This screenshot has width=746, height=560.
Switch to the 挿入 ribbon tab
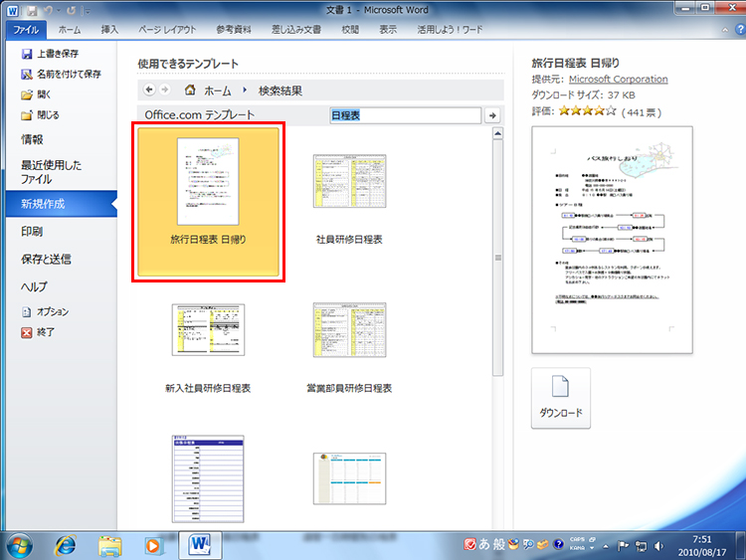[x=109, y=30]
